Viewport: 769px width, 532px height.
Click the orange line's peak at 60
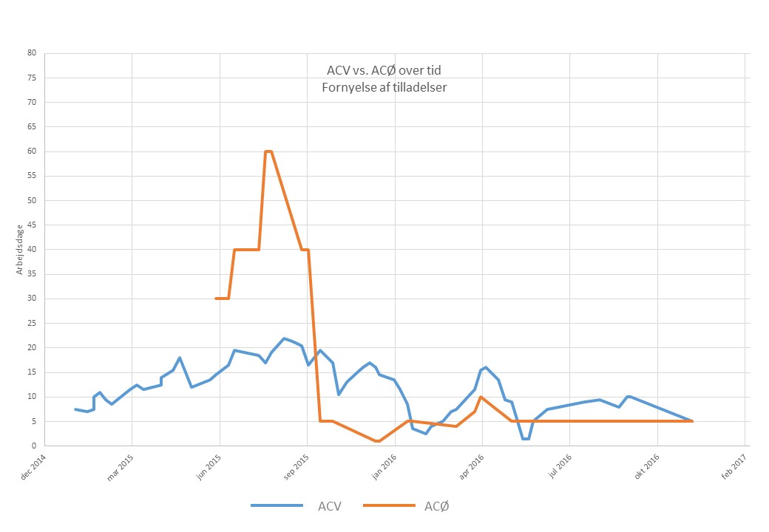click(268, 151)
